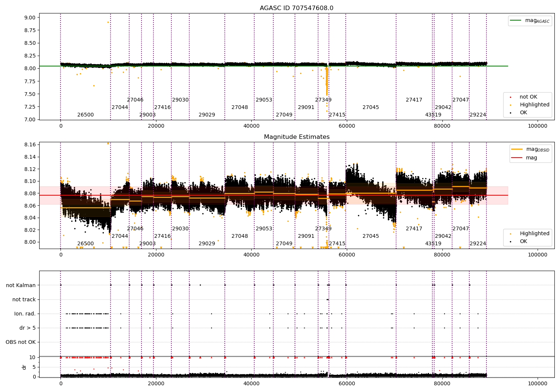Image resolution: width=560 pixels, height=392 pixels.
Task: Click obsid label 27045 in Magnitude Estimates plot
Action: pyautogui.click(x=371, y=236)
